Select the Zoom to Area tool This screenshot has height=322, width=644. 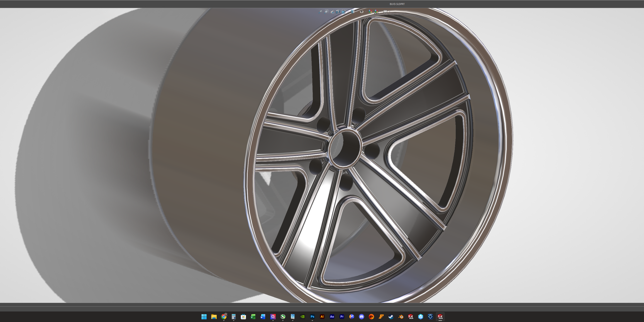click(x=326, y=12)
